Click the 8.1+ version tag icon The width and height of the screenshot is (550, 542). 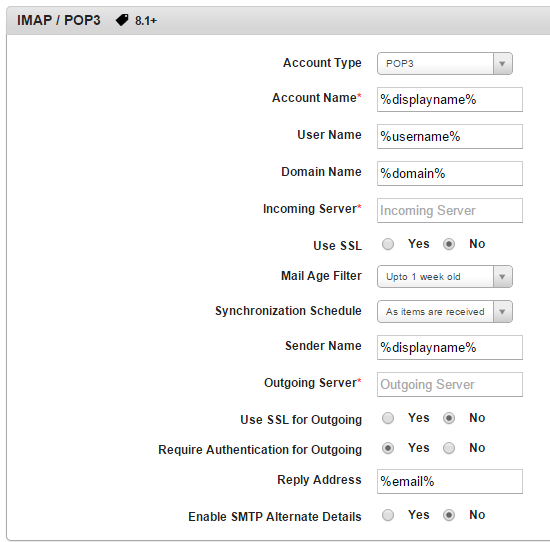[x=122, y=20]
